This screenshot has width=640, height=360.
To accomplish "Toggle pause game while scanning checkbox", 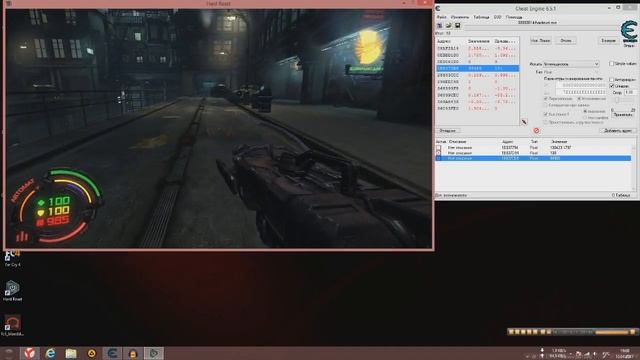I will 546,122.
